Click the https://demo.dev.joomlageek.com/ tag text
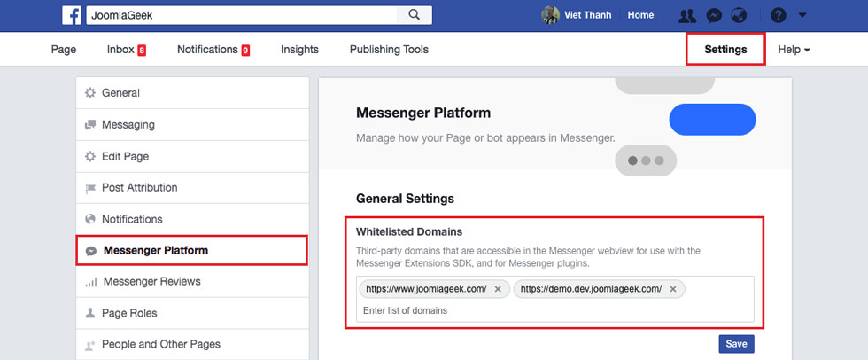The width and height of the screenshot is (868, 360). point(591,289)
